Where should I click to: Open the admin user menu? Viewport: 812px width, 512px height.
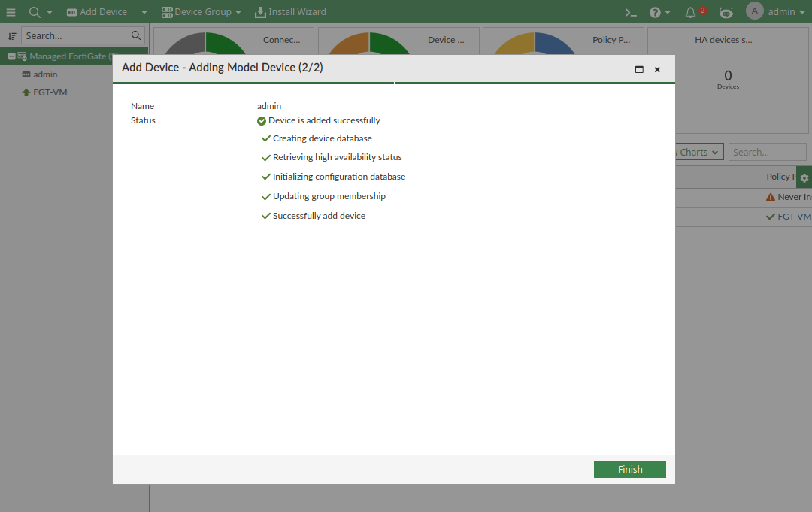786,12
